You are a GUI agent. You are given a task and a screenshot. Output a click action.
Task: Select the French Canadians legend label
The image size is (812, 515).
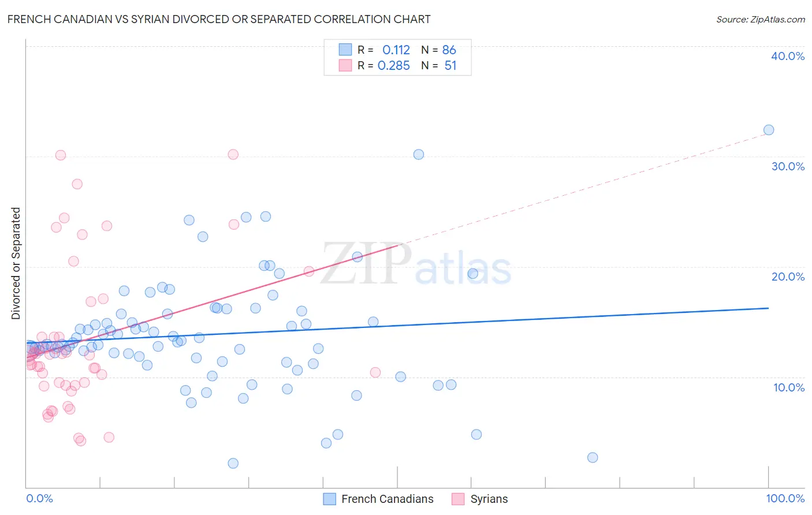click(x=387, y=499)
